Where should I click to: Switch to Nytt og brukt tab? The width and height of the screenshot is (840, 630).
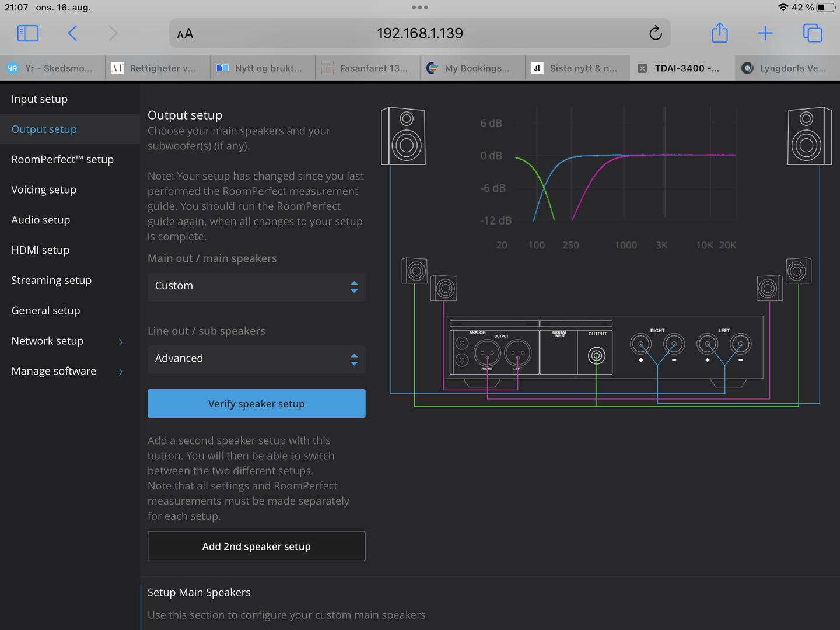click(262, 68)
